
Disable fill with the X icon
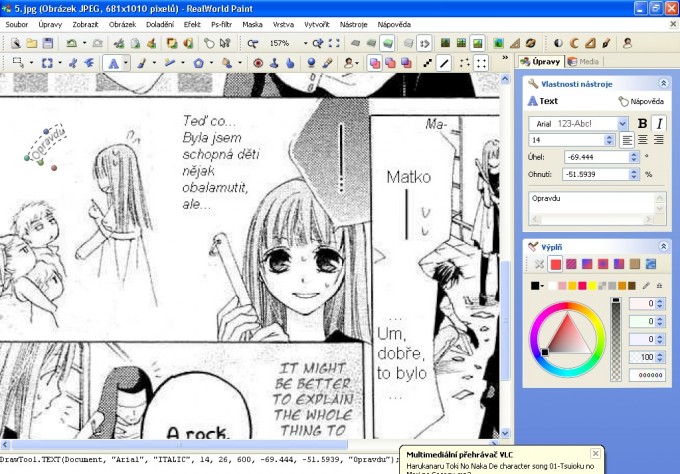pos(539,264)
